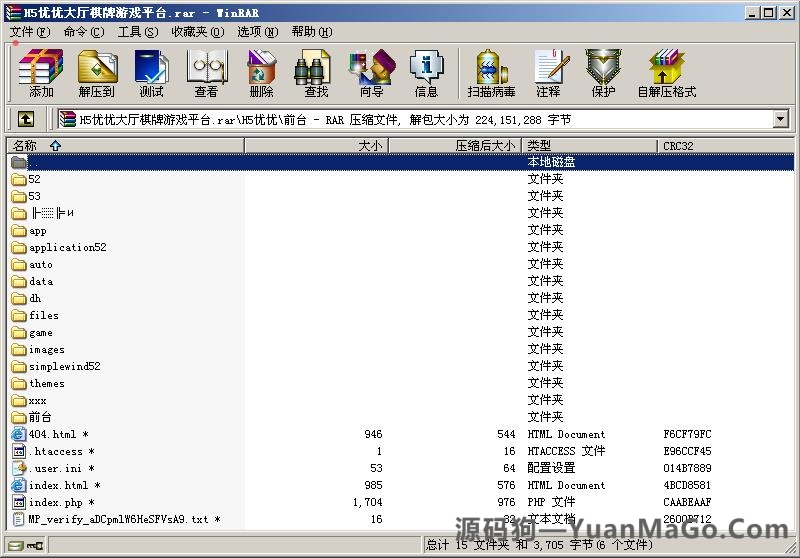Select the images folder name

pos(46,349)
